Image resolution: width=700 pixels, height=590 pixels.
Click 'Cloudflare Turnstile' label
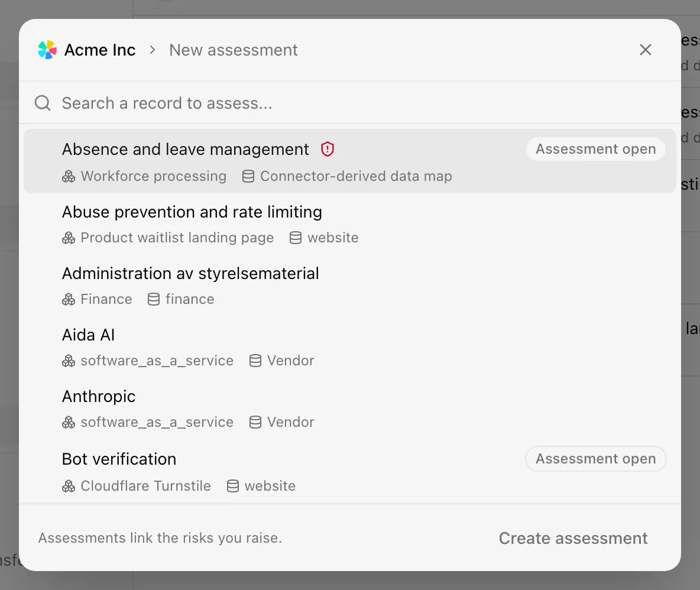pos(145,486)
